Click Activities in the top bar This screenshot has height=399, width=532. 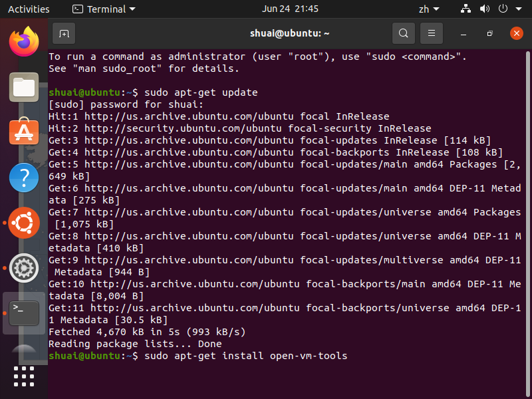pyautogui.click(x=29, y=9)
